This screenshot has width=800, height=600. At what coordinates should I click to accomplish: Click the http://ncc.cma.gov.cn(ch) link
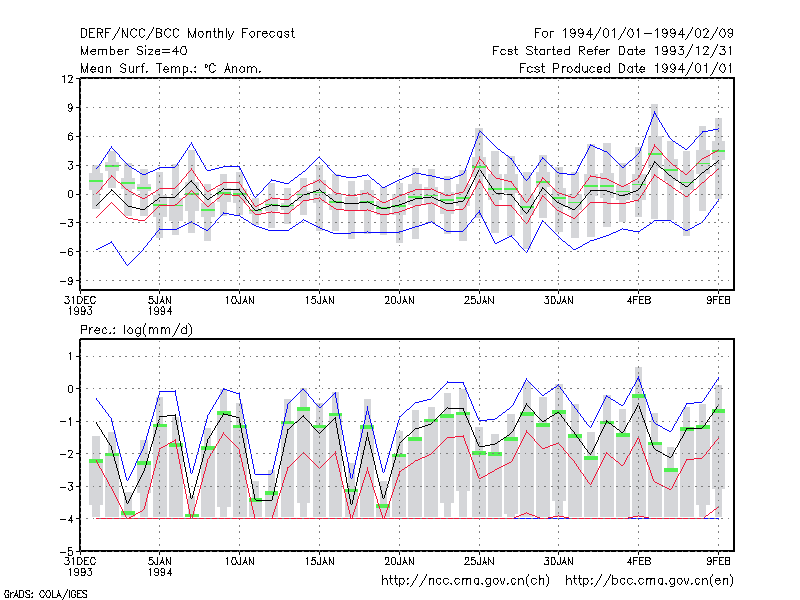pos(465,581)
